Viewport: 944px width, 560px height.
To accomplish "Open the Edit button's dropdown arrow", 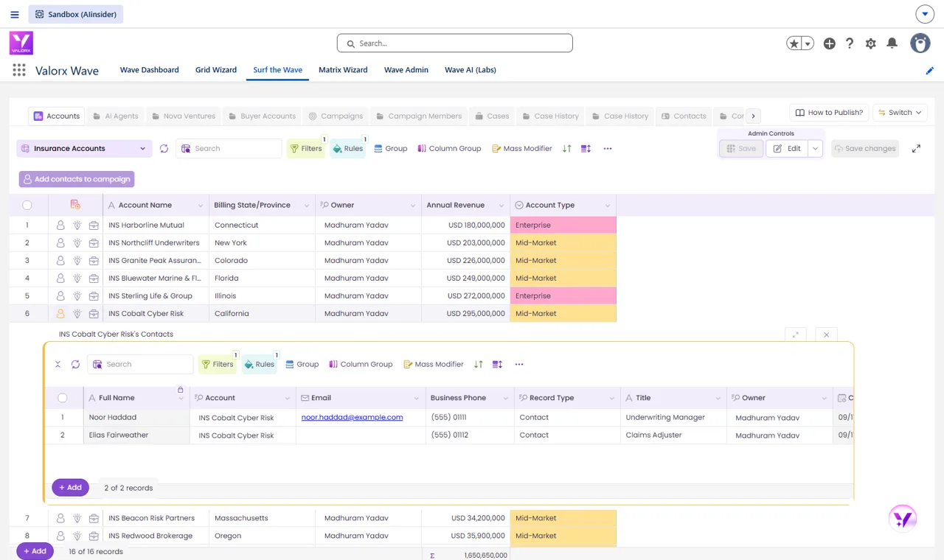I will [x=815, y=149].
